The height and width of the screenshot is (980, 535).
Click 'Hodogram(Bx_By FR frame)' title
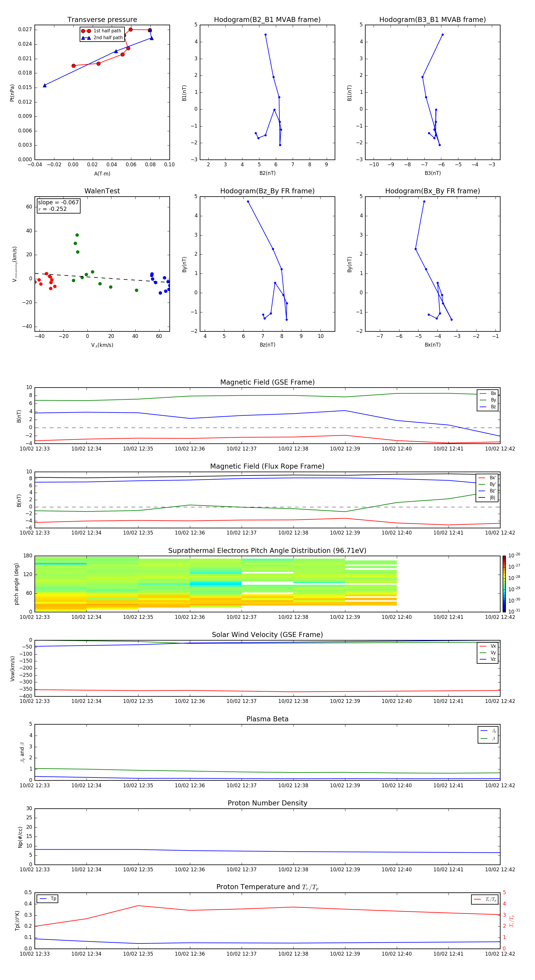pyautogui.click(x=432, y=191)
